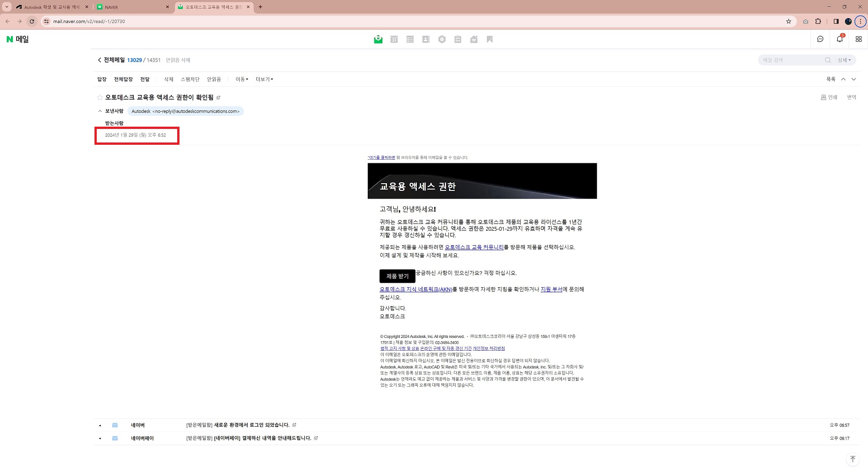Click the address bar URL

89,21
